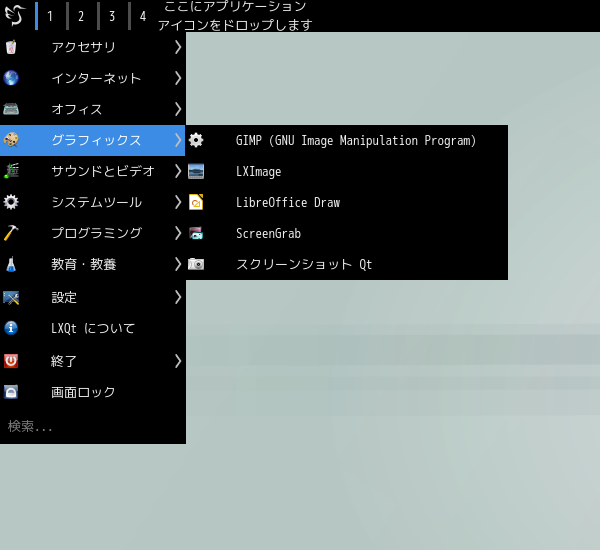Click the 教育・教養 flask icon
This screenshot has height=550, width=600.
coord(11,264)
